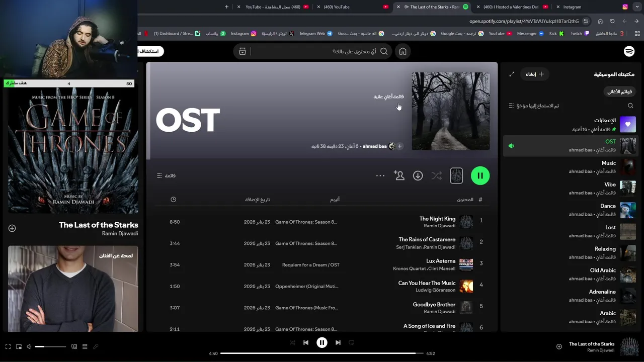Viewport: 644px width, 362px height.
Task: Open the Browse icon in search bar
Action: pyautogui.click(x=243, y=51)
